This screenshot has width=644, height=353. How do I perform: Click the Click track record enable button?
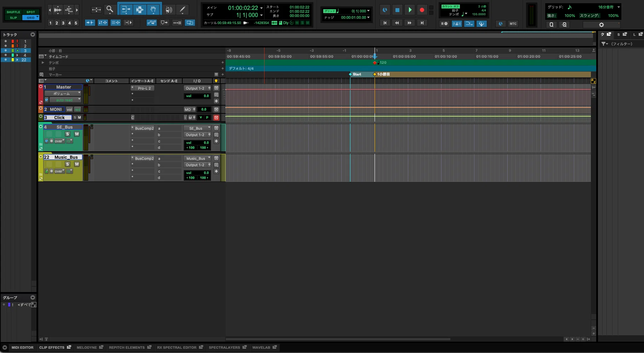216,118
